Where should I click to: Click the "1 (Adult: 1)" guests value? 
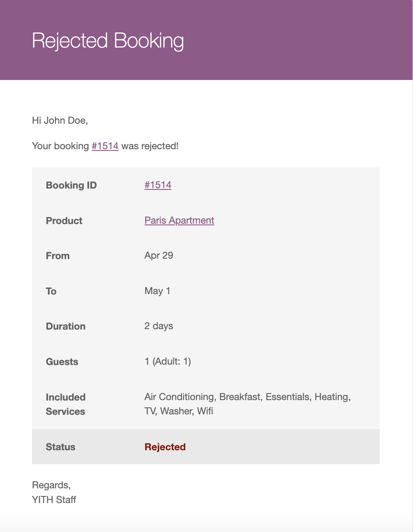click(168, 362)
